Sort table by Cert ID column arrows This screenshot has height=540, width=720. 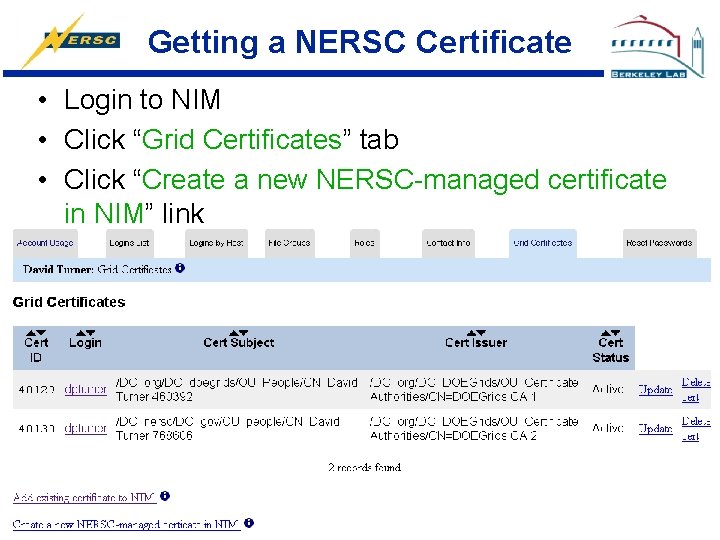[36, 332]
